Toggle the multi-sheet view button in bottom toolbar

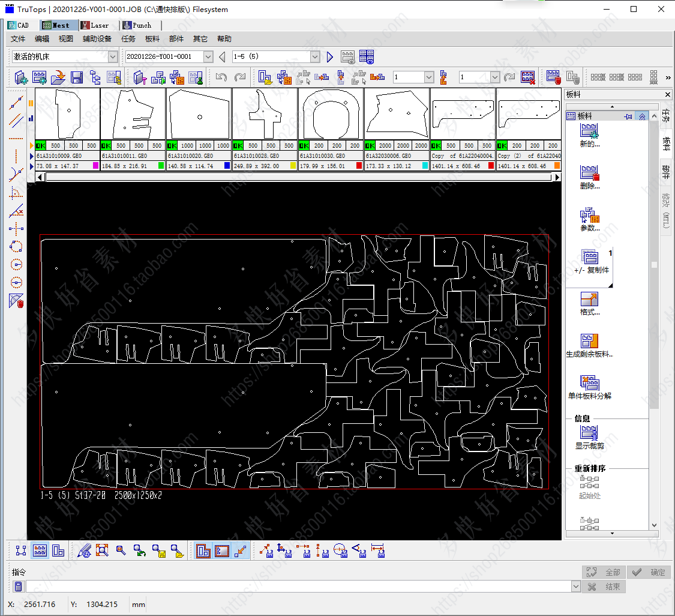tap(40, 550)
